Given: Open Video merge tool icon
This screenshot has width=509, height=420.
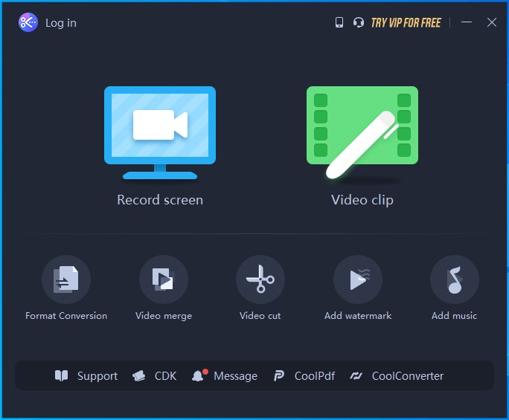Looking at the screenshot, I should [164, 280].
